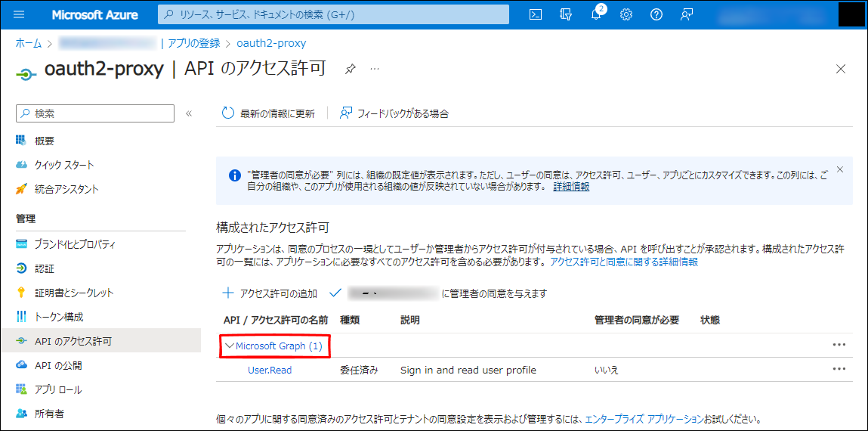The width and height of the screenshot is (868, 431).
Task: Focus the top resource search box
Action: [332, 14]
